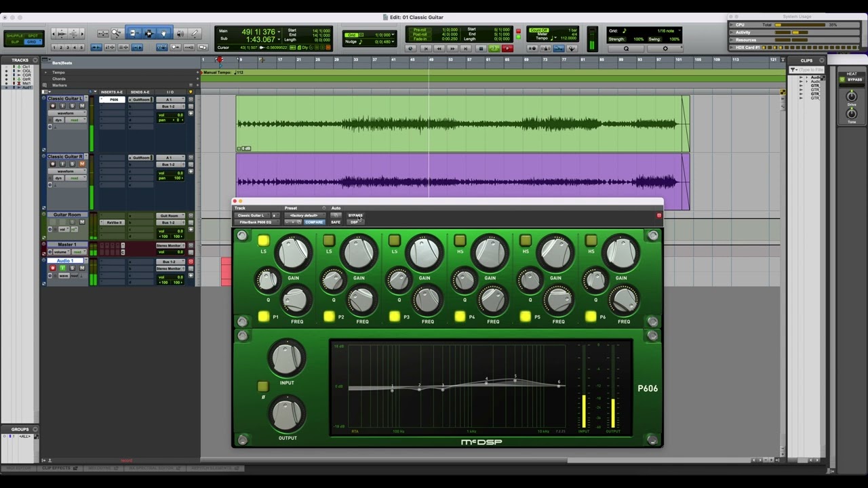868x488 pixels.
Task: Open the Grid value dropdown
Action: (x=393, y=35)
